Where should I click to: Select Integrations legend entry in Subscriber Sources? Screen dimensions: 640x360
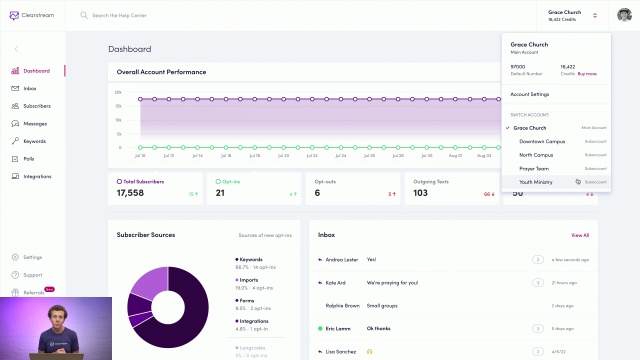click(252, 325)
